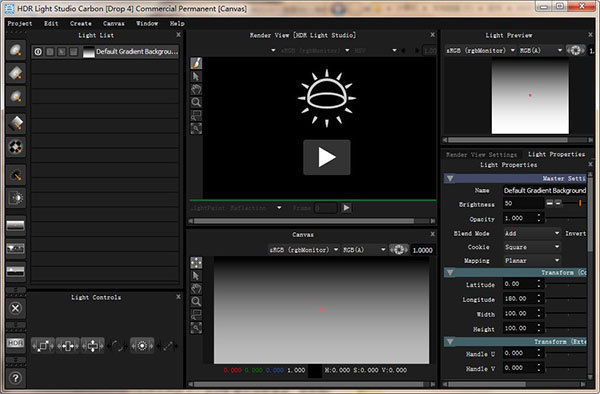This screenshot has width=600, height=394.
Task: Open the Window menu
Action: 147,23
